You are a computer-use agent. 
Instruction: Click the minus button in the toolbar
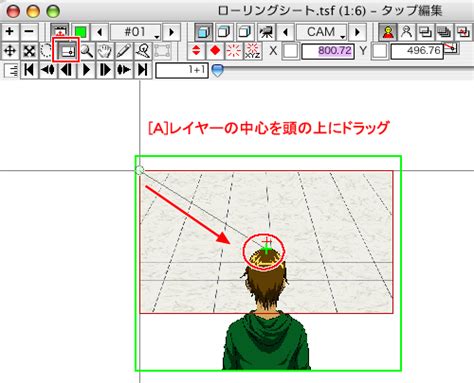29,32
